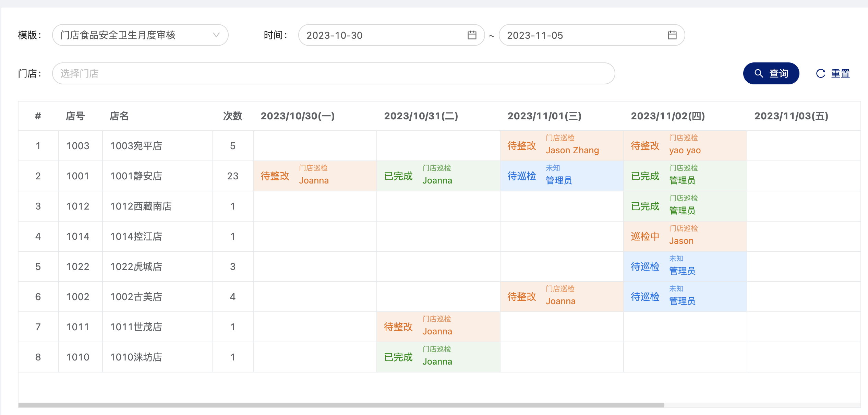This screenshot has height=415, width=868.
Task: Select store name 1011世茂店
Action: coord(136,327)
